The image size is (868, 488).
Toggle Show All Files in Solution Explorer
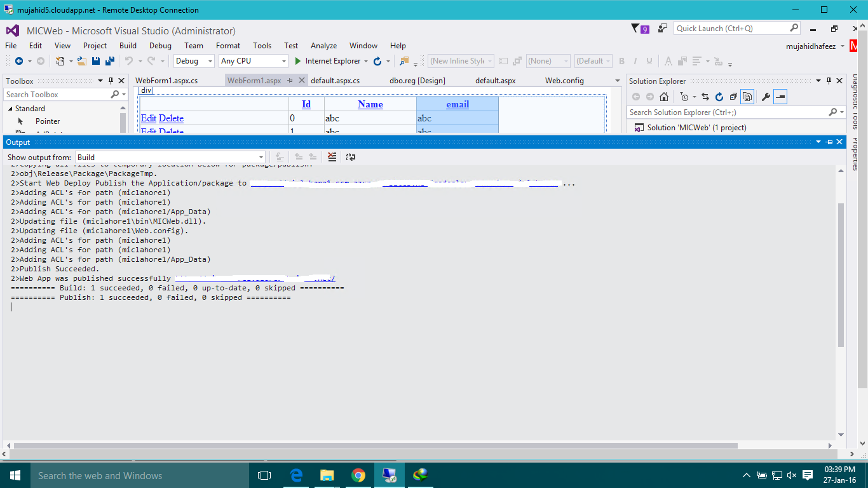pyautogui.click(x=747, y=97)
